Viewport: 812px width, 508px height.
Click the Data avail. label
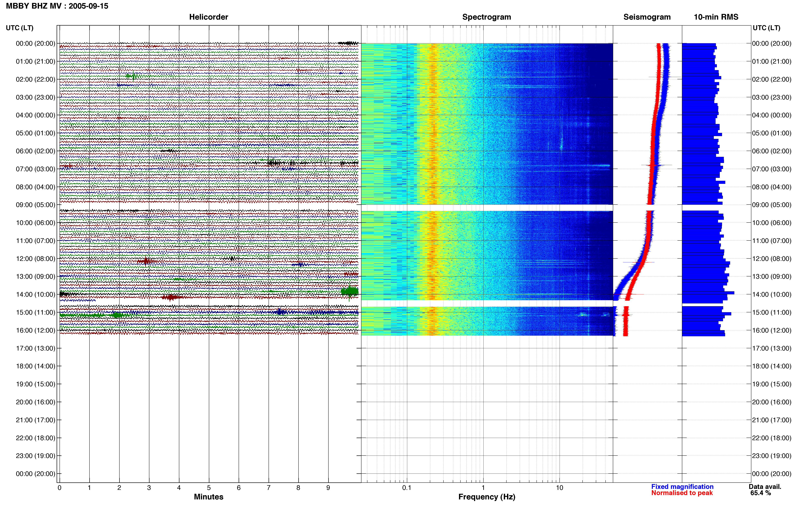coord(765,486)
